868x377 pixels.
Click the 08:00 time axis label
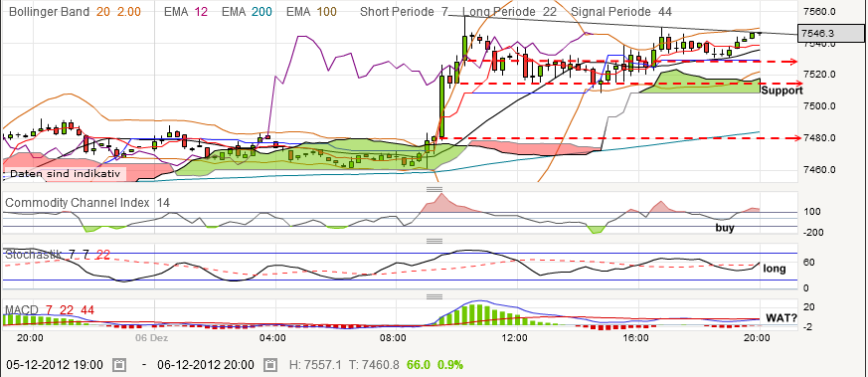click(394, 337)
